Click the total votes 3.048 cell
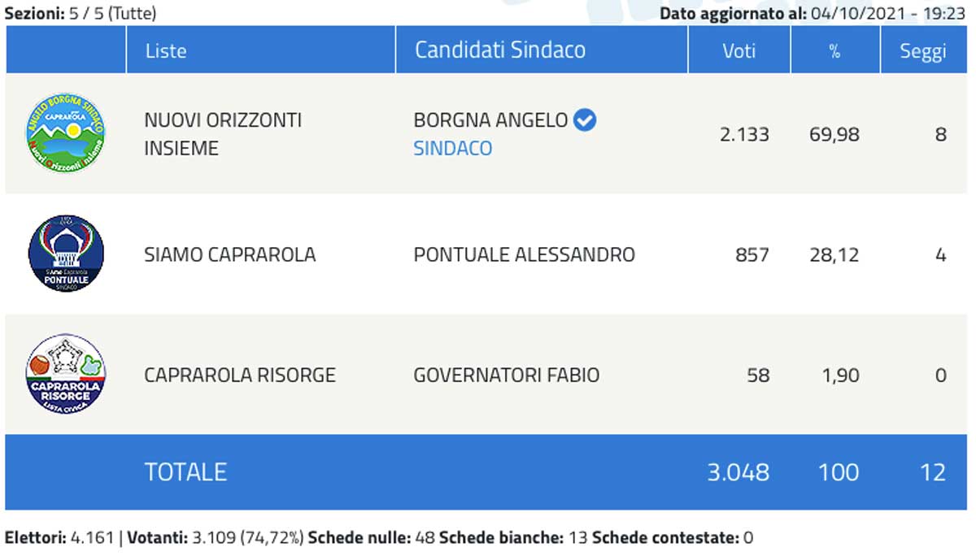 tap(739, 471)
